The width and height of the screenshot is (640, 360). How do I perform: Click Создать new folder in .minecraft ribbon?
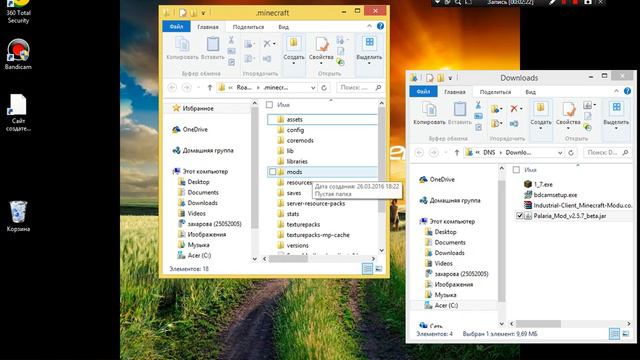tap(294, 49)
